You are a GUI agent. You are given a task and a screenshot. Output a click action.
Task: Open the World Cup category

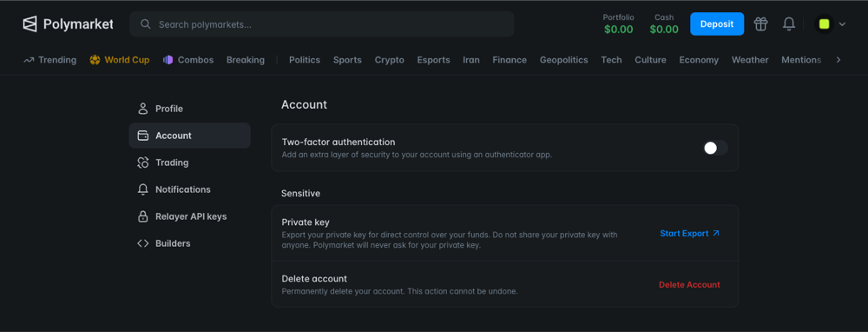coord(120,60)
